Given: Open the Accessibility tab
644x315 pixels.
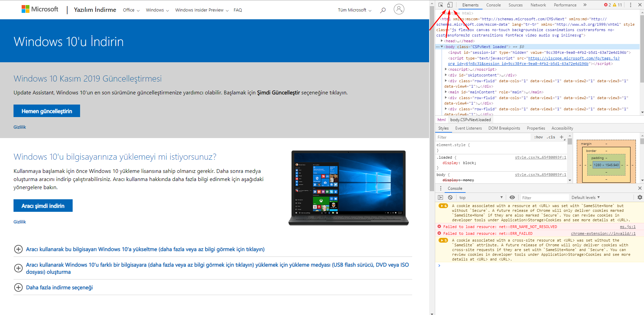Looking at the screenshot, I should tap(562, 128).
